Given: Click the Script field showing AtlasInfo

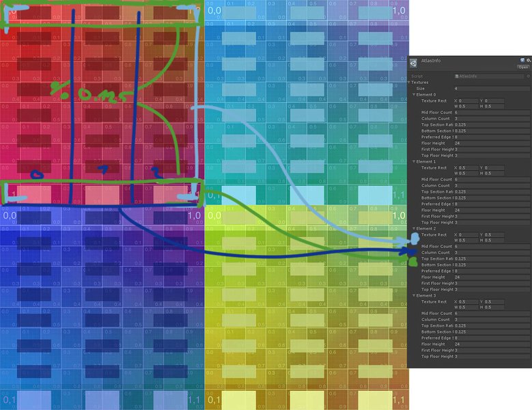Looking at the screenshot, I should pyautogui.click(x=490, y=77).
